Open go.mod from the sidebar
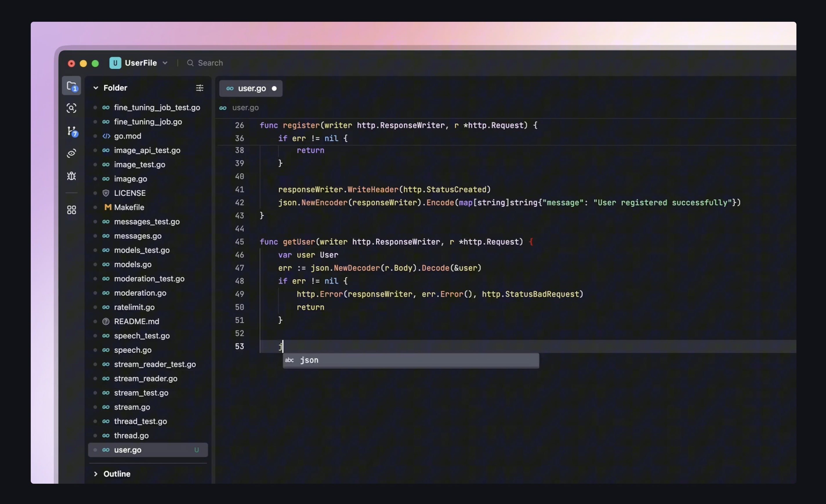Image resolution: width=826 pixels, height=504 pixels. 128,136
